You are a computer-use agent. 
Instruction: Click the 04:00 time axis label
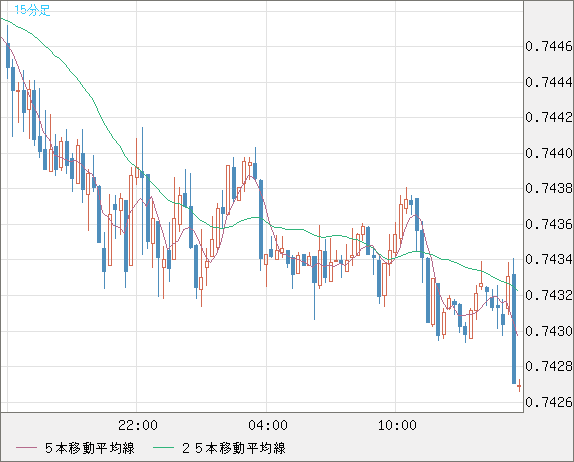(268, 425)
